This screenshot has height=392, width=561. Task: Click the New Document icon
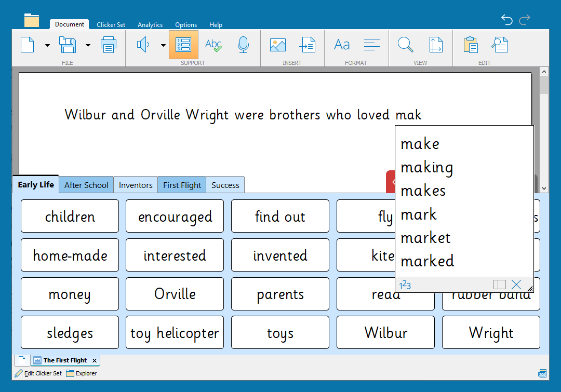click(28, 45)
